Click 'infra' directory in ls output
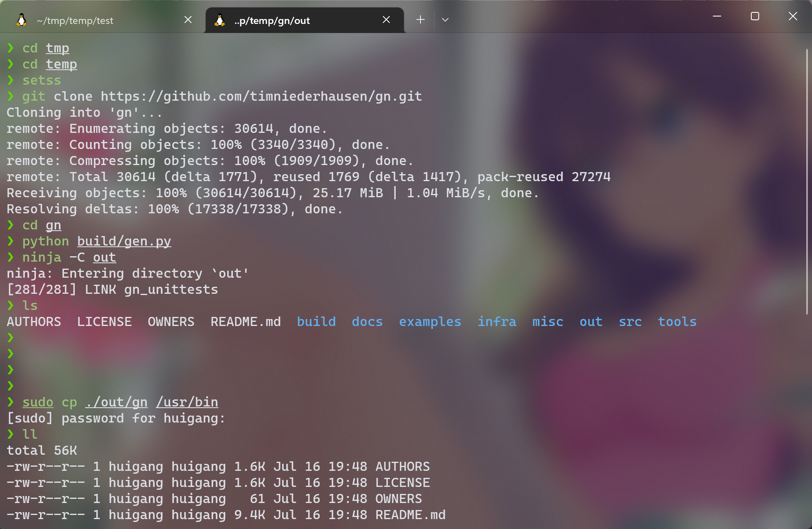Viewport: 812px width, 529px height. pyautogui.click(x=497, y=322)
